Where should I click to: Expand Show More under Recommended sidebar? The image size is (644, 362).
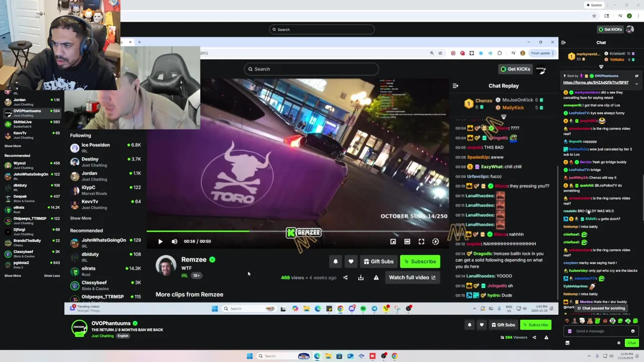pyautogui.click(x=13, y=276)
